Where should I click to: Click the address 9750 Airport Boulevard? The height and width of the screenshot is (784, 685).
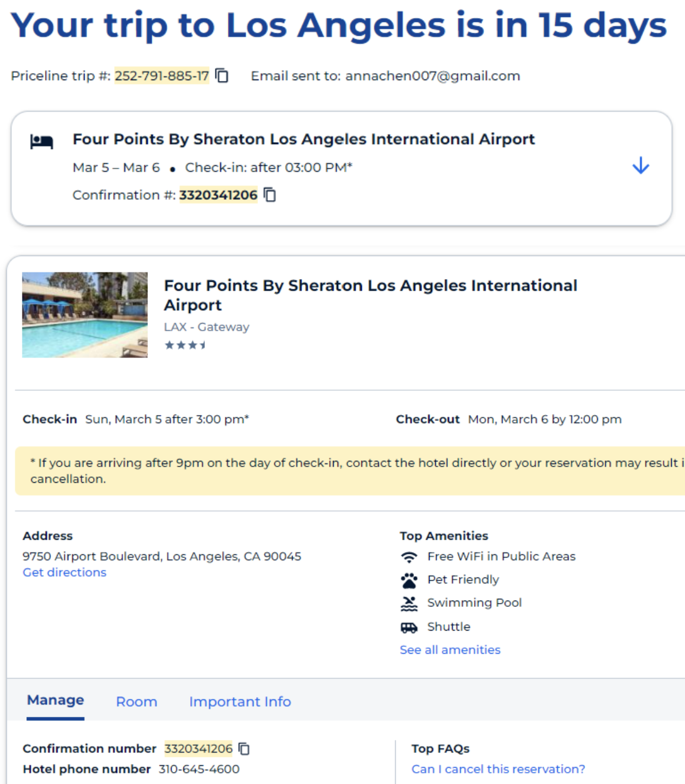click(162, 556)
